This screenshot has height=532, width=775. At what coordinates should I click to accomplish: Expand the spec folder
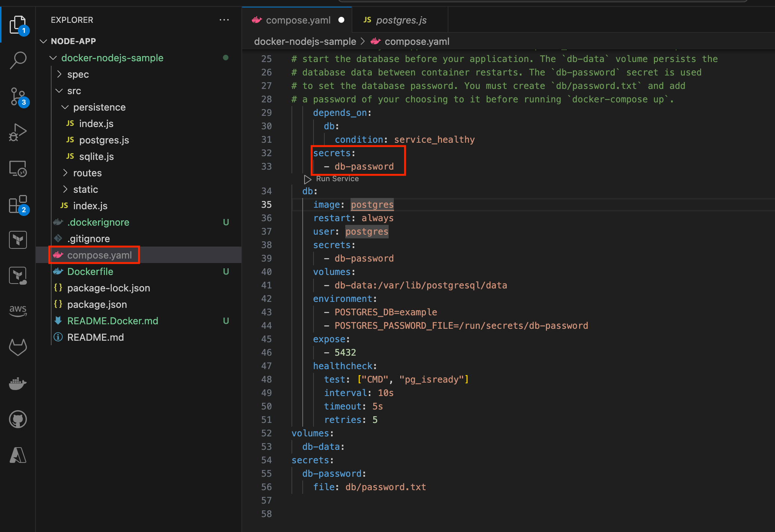(x=59, y=74)
